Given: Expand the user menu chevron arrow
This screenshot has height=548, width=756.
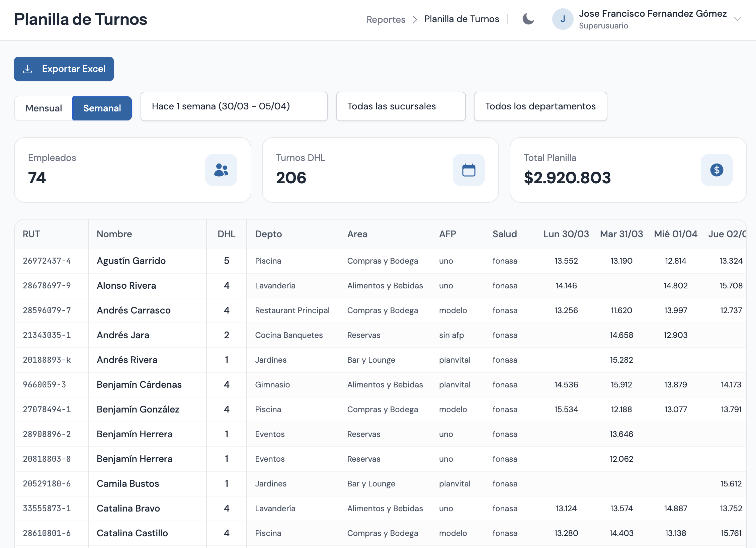Looking at the screenshot, I should click(738, 19).
